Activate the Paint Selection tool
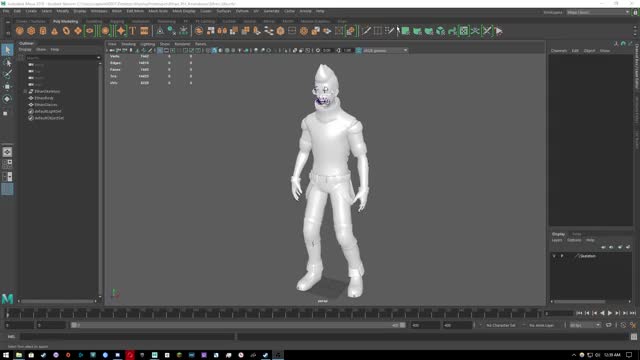This screenshot has width=640, height=360. coord(7,74)
